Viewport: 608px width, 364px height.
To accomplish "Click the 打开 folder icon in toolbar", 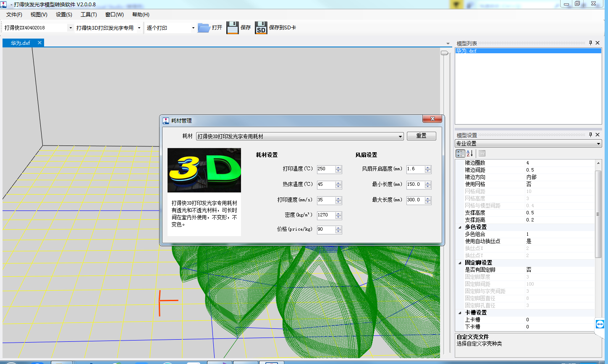I will 204,28.
